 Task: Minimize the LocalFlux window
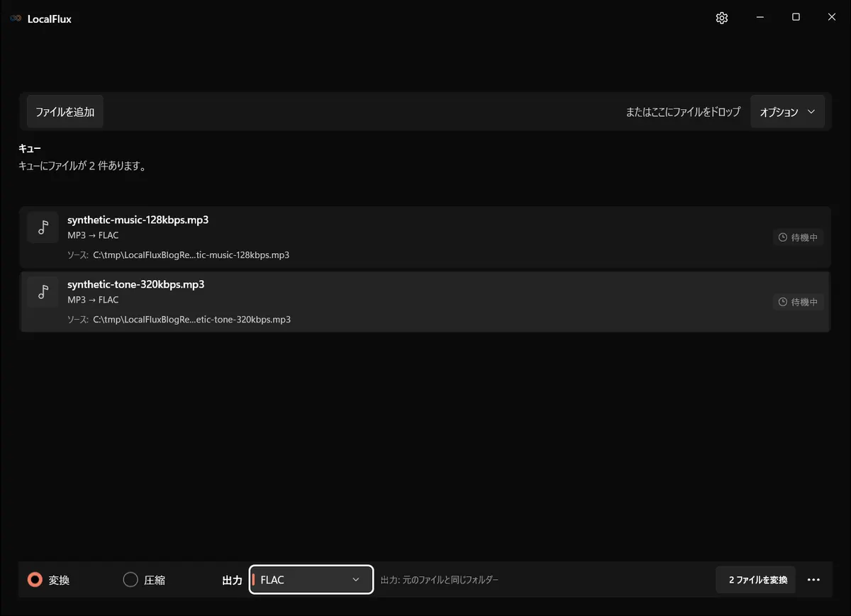(x=760, y=18)
